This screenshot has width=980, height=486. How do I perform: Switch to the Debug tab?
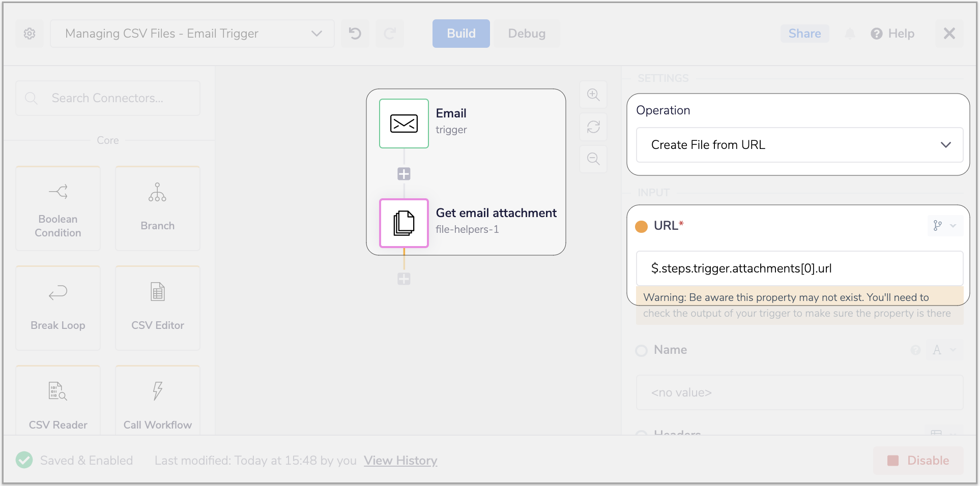pyautogui.click(x=527, y=33)
